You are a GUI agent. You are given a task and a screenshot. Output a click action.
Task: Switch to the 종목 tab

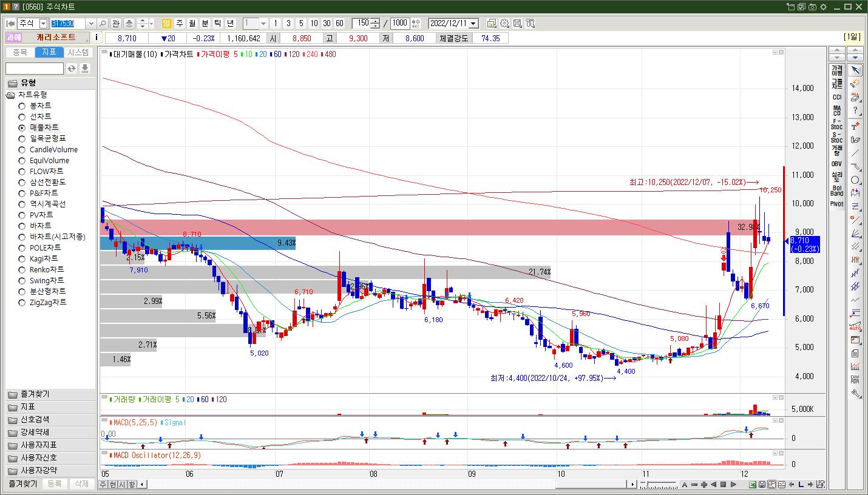(x=20, y=53)
